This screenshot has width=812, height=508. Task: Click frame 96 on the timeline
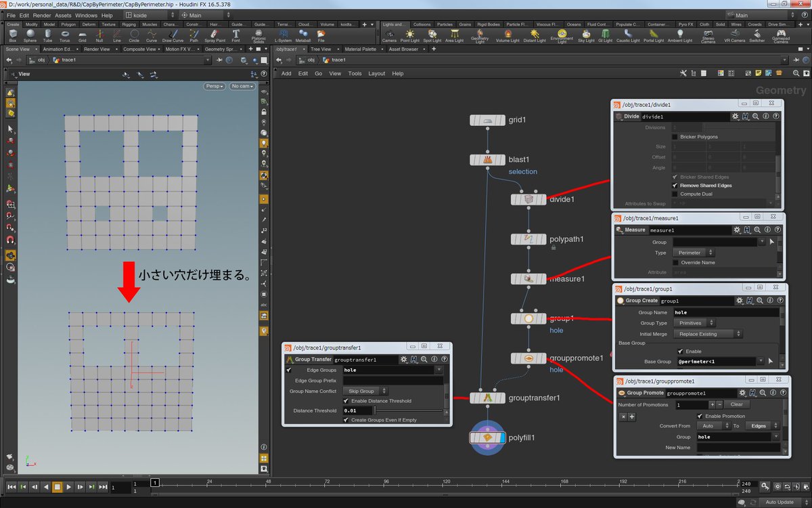pos(386,482)
